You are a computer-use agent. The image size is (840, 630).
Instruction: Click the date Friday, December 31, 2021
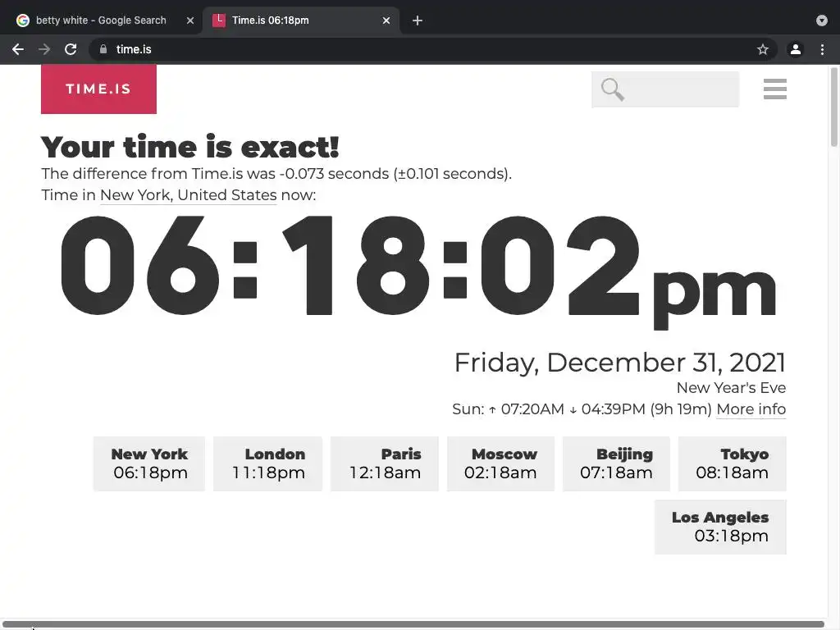pos(620,363)
